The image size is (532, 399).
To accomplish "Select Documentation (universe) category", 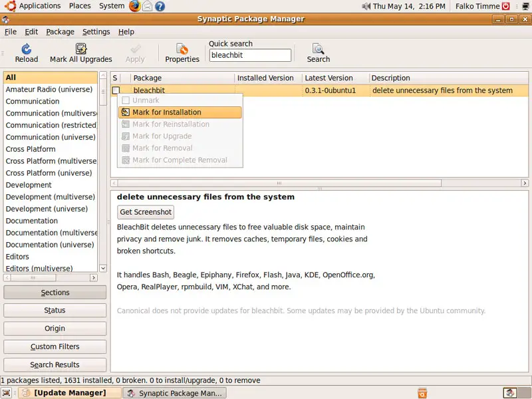I will click(51, 245).
